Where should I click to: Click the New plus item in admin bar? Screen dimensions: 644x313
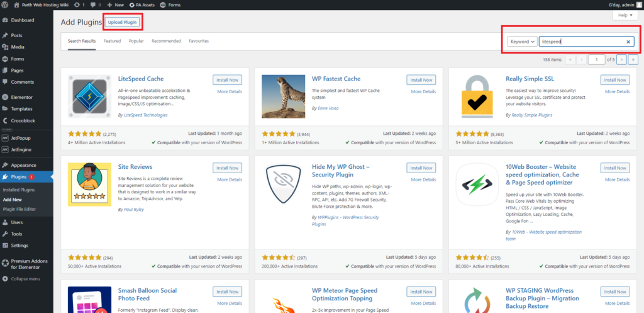(116, 5)
